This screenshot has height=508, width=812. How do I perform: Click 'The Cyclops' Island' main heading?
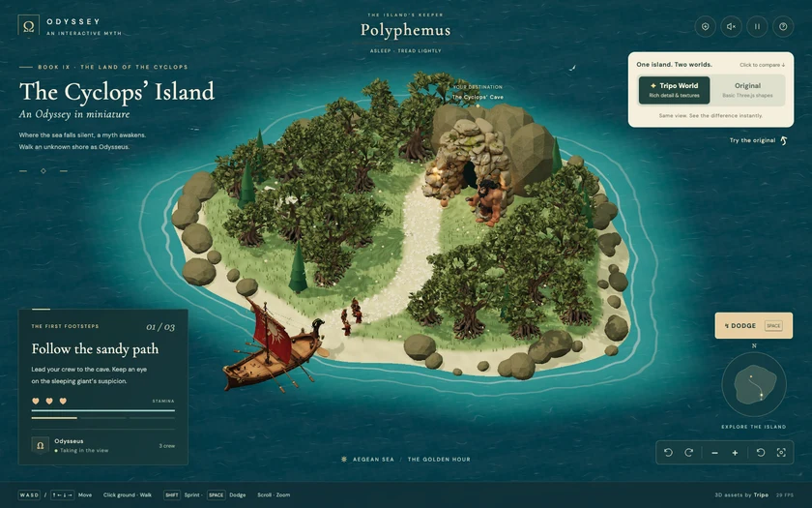point(117,92)
